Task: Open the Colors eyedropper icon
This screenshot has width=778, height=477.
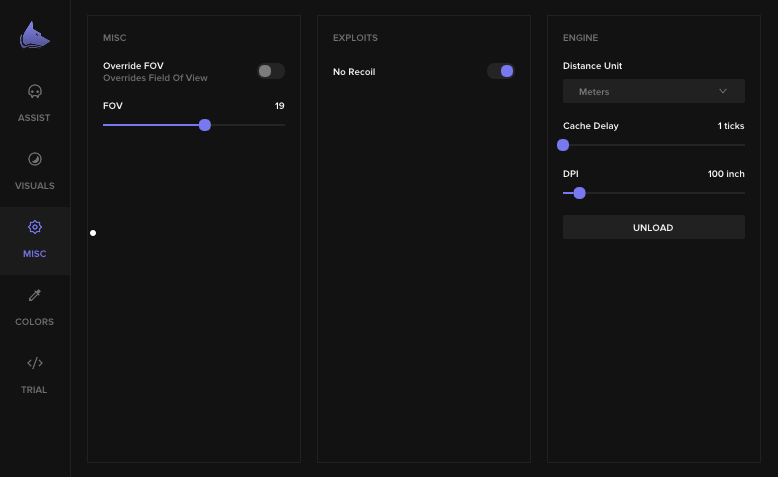Action: pyautogui.click(x=35, y=295)
